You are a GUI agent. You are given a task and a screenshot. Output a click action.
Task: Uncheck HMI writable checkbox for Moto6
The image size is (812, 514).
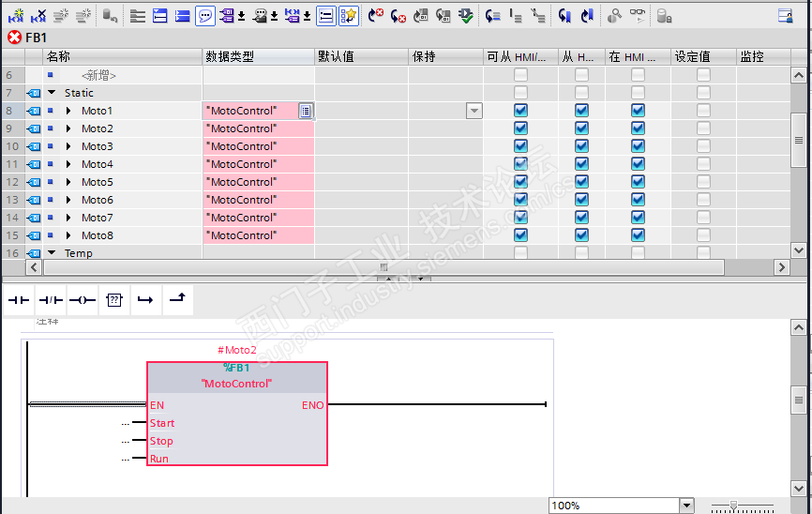click(581, 200)
